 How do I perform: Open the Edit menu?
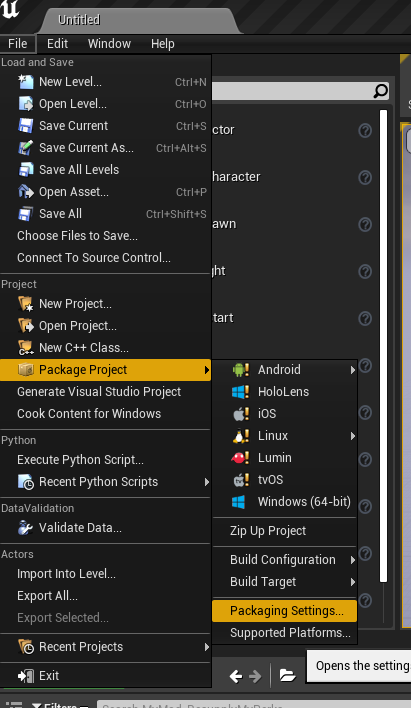57,44
